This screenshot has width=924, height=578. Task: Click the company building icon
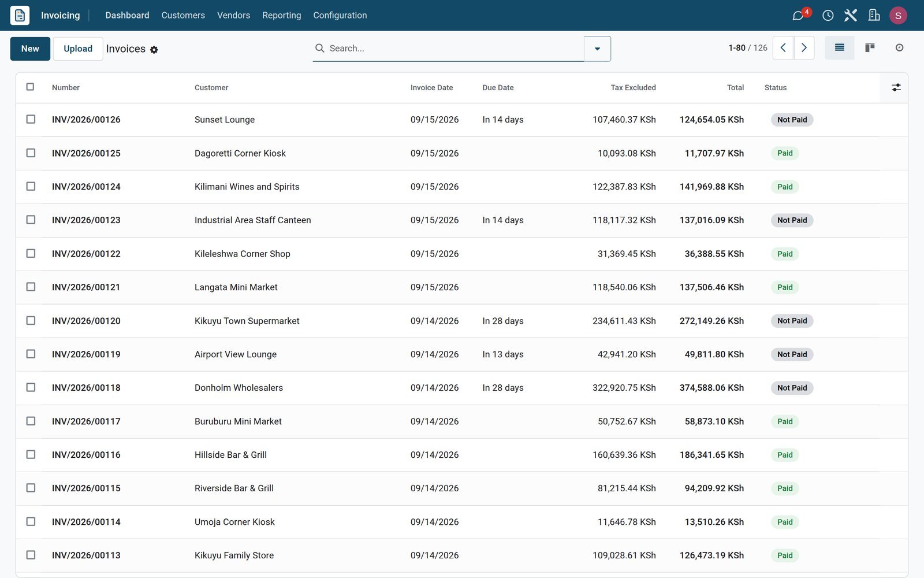coord(874,16)
